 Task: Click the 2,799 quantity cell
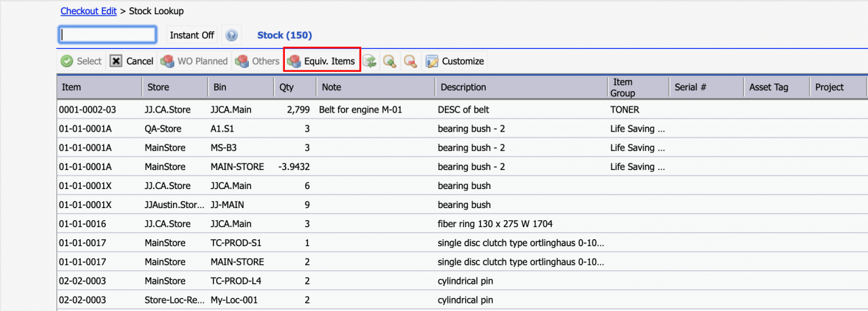pos(298,109)
